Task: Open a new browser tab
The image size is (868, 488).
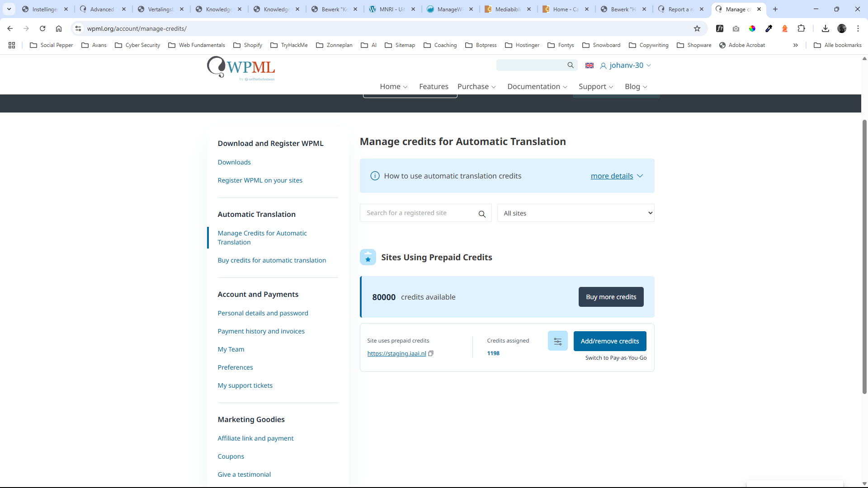Action: click(x=775, y=9)
